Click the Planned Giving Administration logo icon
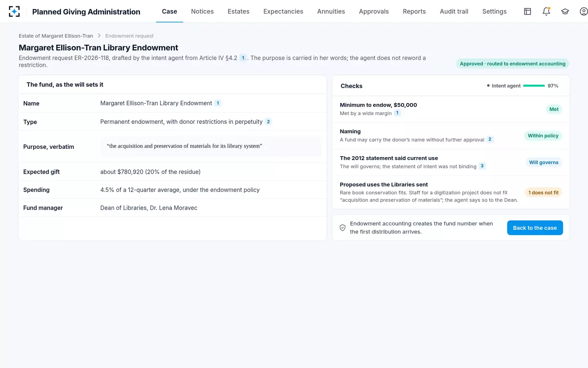Screen dimensions: 588x368 [14, 11]
